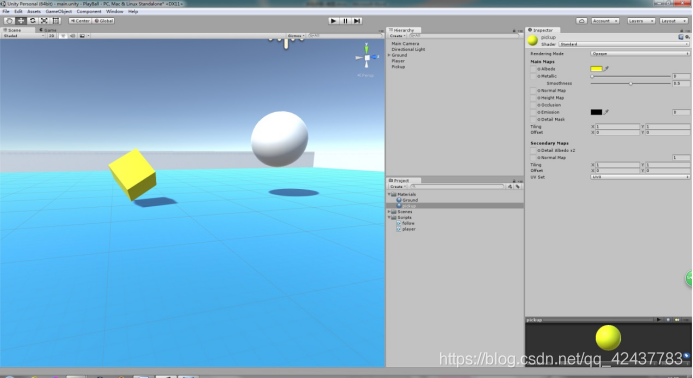The width and height of the screenshot is (693, 378).
Task: Open the GameObject menu
Action: point(58,11)
